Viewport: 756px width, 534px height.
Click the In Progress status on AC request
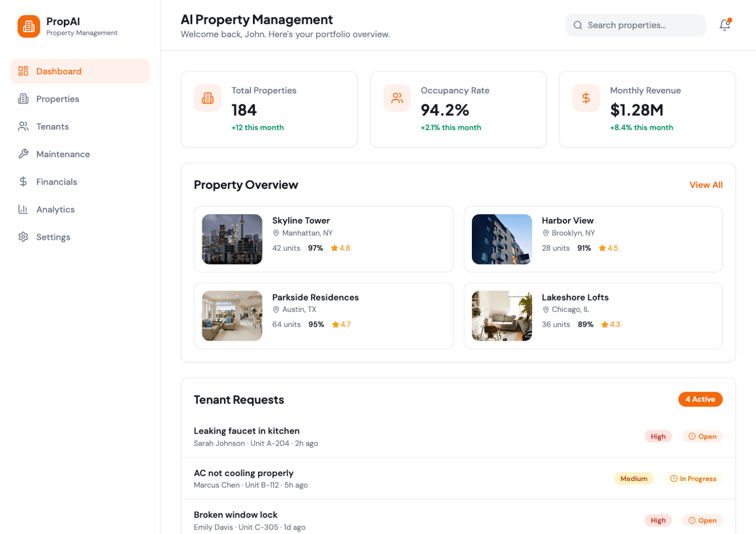693,478
